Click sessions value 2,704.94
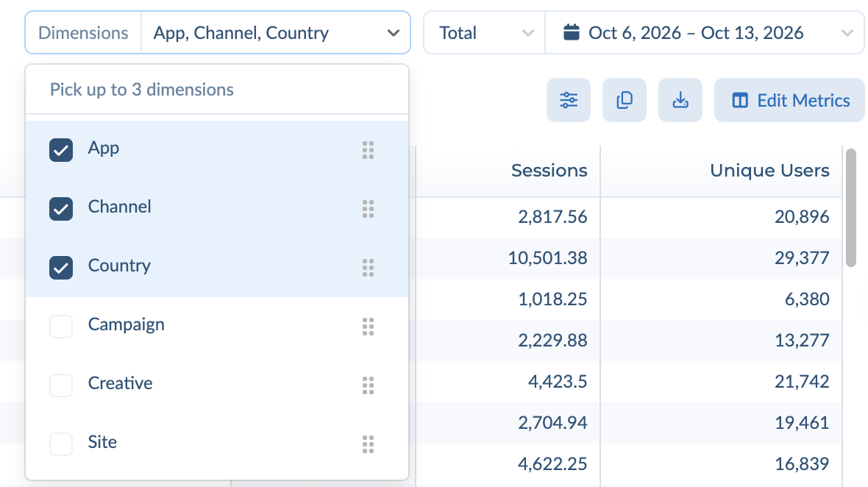Viewport: 868px width, 487px height. (x=552, y=423)
